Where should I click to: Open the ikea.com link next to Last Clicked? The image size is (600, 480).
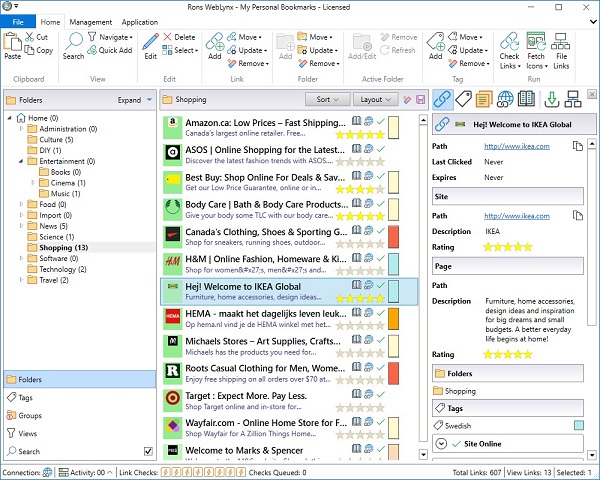(517, 146)
